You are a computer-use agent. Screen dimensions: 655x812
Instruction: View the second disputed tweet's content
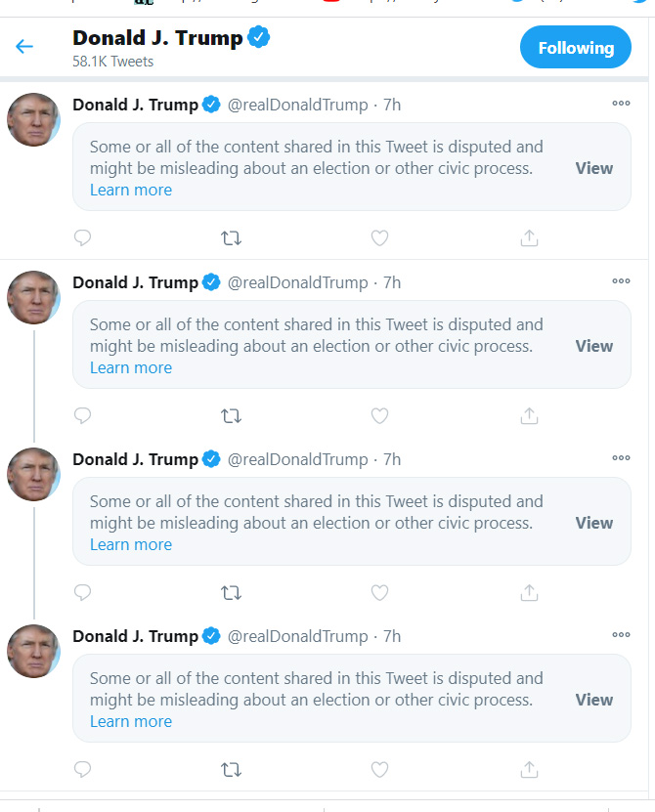(593, 346)
